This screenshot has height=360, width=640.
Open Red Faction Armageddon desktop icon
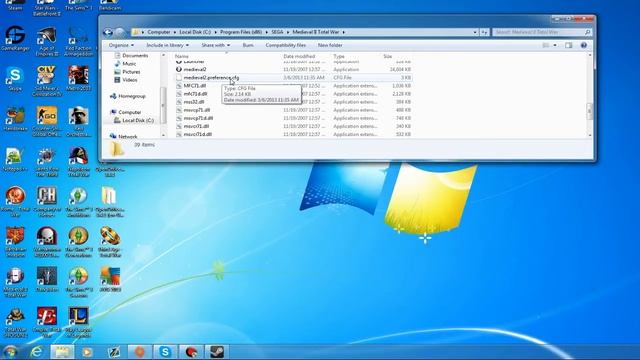tap(78, 42)
